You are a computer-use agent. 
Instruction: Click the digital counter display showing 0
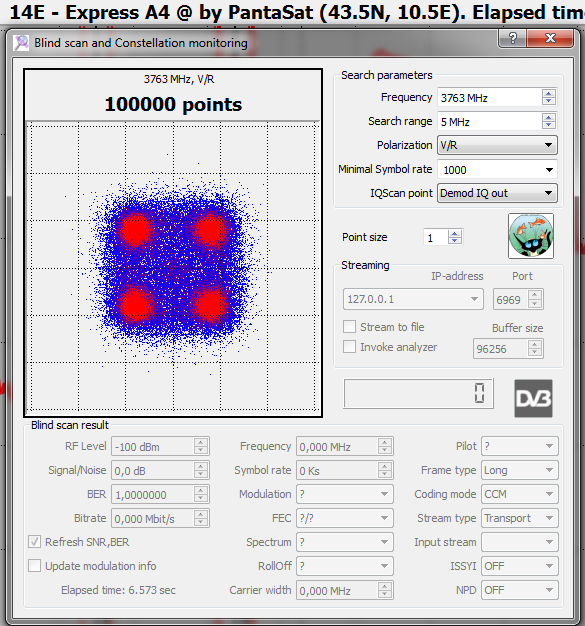point(418,393)
